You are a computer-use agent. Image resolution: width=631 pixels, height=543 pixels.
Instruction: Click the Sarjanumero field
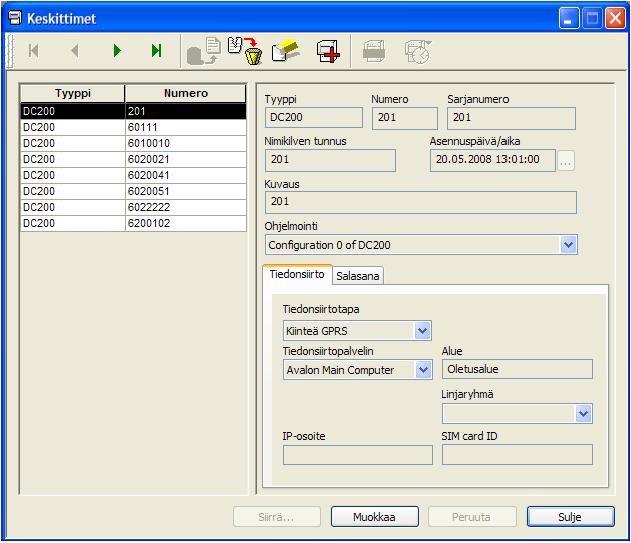[511, 118]
